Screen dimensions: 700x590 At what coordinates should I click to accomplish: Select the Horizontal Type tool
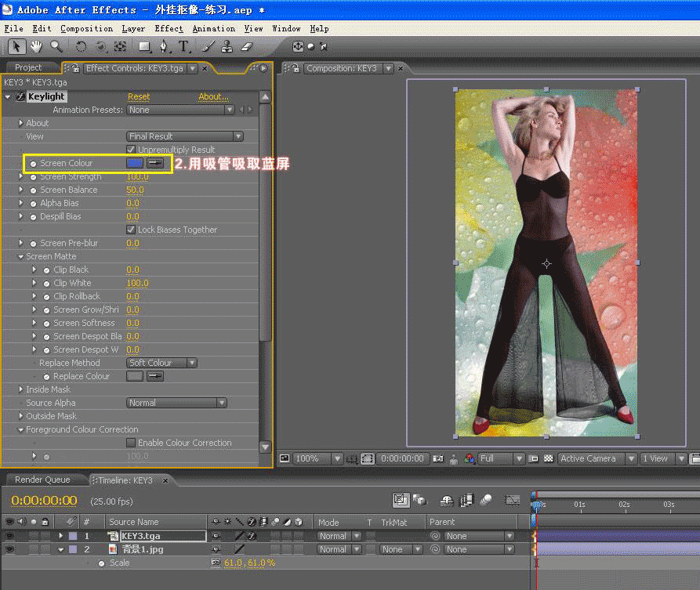(183, 47)
